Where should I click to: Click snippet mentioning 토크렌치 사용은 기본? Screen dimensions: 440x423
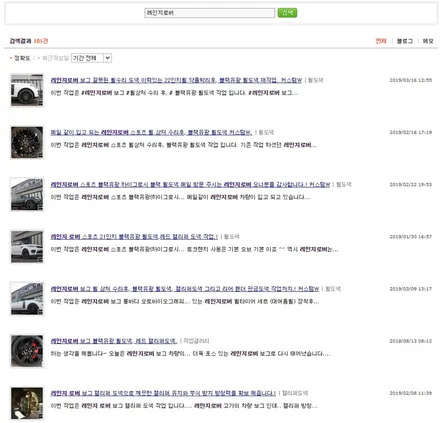click(194, 249)
